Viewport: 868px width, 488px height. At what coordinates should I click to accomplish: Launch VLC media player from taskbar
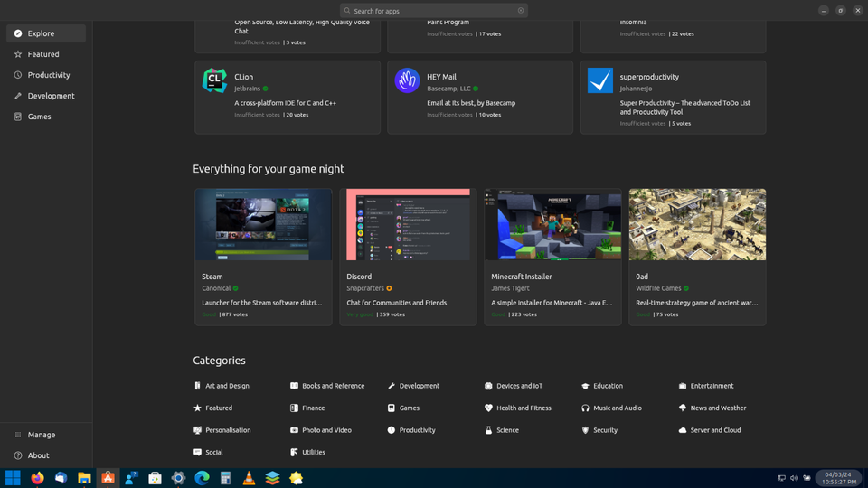tap(250, 478)
